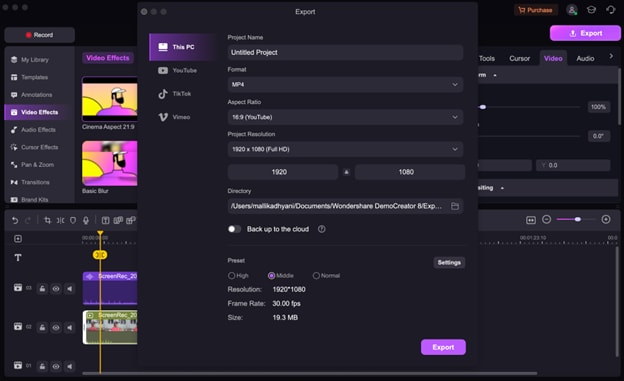The image size is (624, 381).
Task: Hide track 02 using eye icon
Action: coord(56,327)
